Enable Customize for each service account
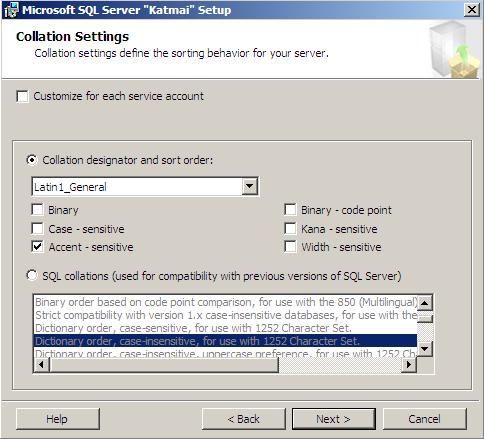Screen dimensions: 484x439 [22, 97]
